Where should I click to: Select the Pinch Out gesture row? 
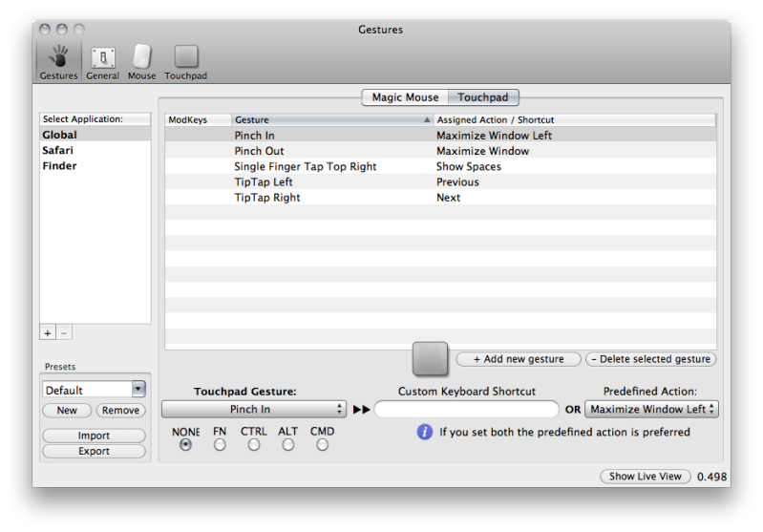click(x=440, y=151)
